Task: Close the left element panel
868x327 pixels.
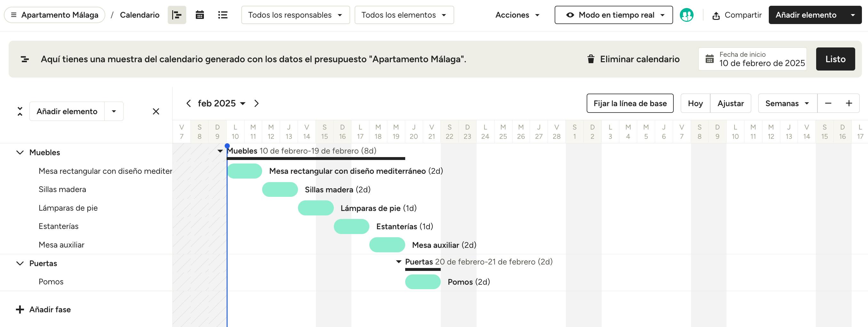Action: (156, 111)
